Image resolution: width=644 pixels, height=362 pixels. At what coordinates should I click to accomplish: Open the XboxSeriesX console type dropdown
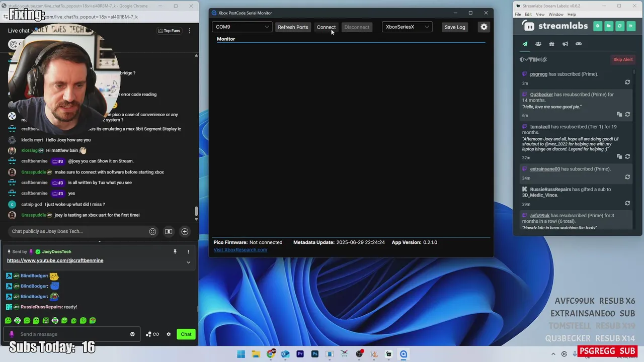coord(407,27)
